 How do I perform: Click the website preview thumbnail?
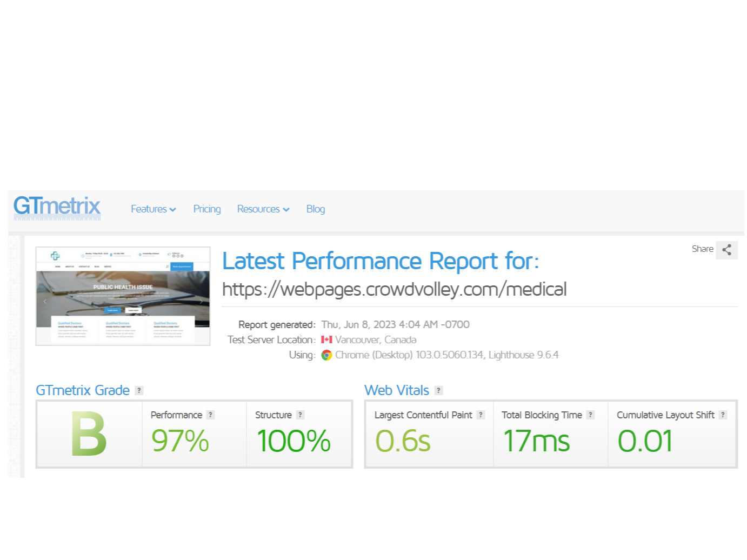tap(123, 296)
